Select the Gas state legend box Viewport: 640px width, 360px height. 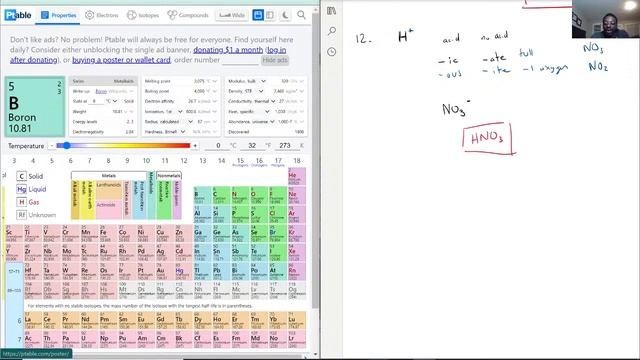[x=22, y=202]
